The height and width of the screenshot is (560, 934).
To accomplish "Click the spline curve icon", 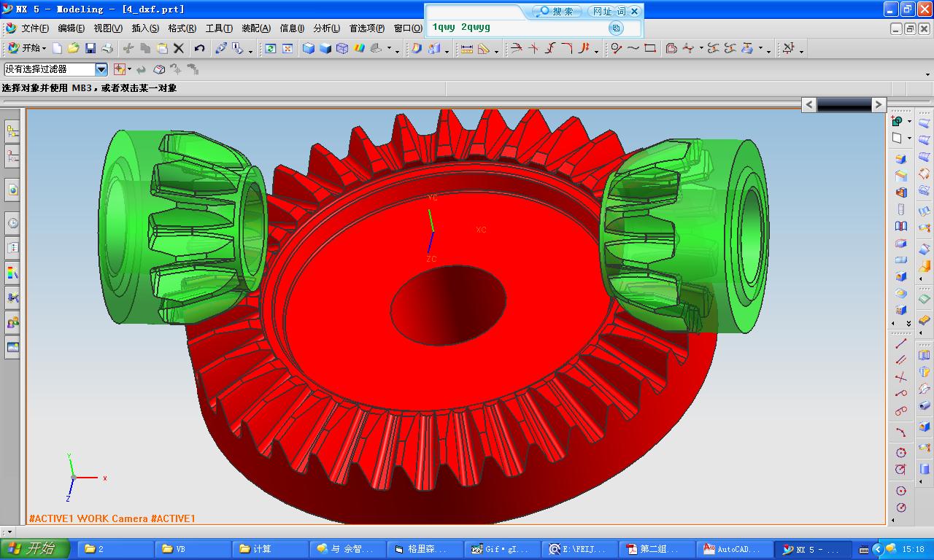I will pyautogui.click(x=633, y=48).
